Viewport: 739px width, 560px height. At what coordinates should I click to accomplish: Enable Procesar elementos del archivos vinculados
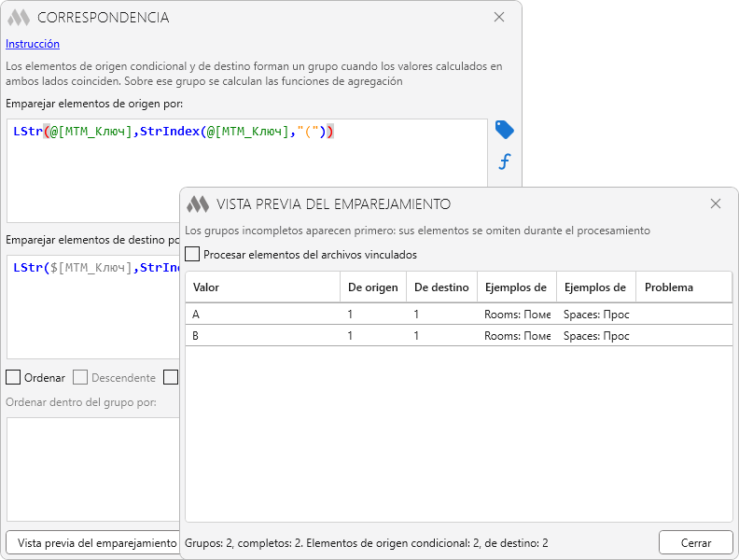click(192, 254)
